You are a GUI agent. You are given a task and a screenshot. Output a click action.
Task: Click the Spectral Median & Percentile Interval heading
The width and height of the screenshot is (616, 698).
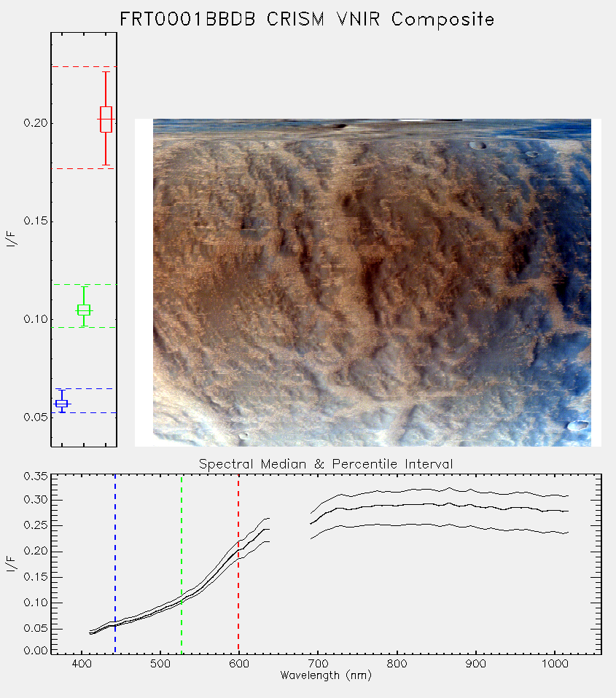click(326, 464)
